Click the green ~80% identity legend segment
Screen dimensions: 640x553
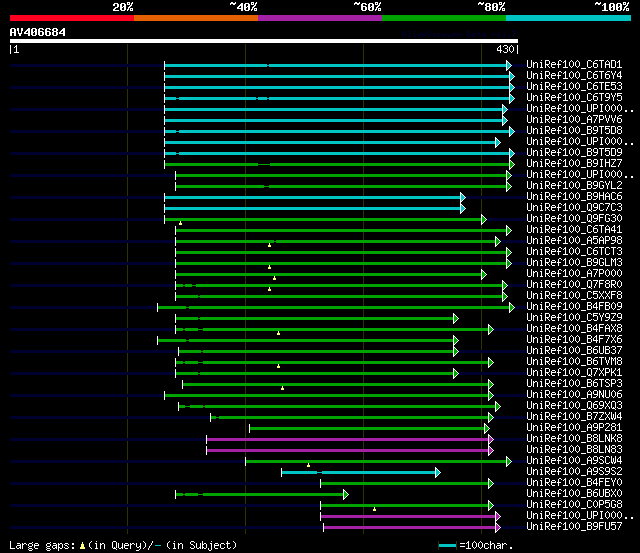(x=444, y=18)
